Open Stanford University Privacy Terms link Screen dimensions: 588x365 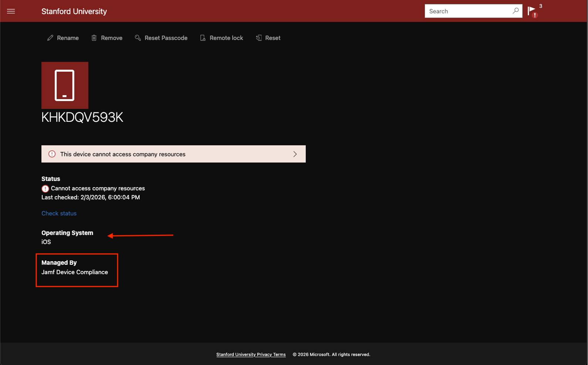251,355
